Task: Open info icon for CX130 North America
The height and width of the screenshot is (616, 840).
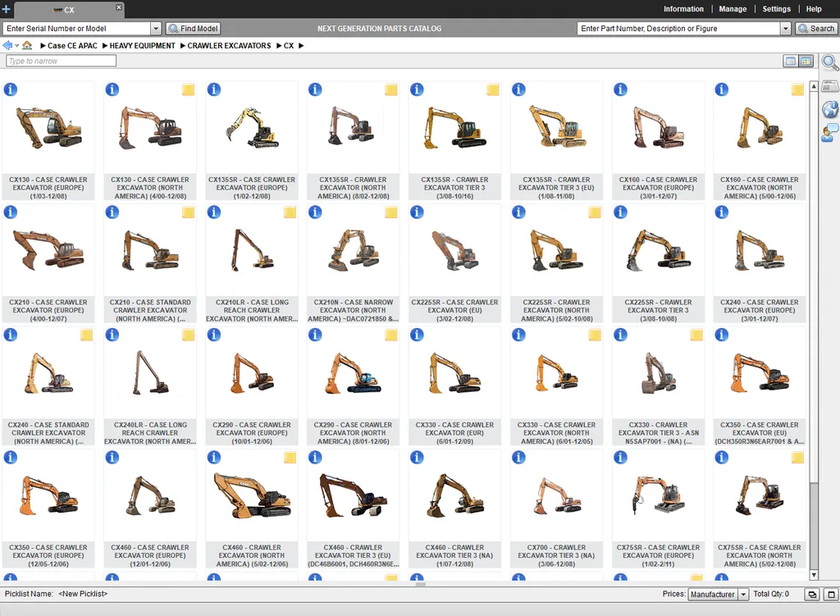Action: pos(112,89)
